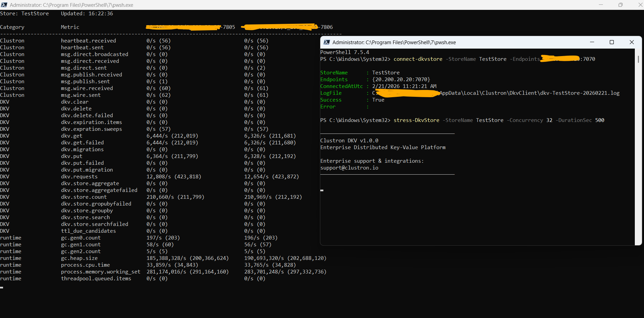This screenshot has width=644, height=318.
Task: Click 'process.memory.working_set' metric
Action: point(101,272)
